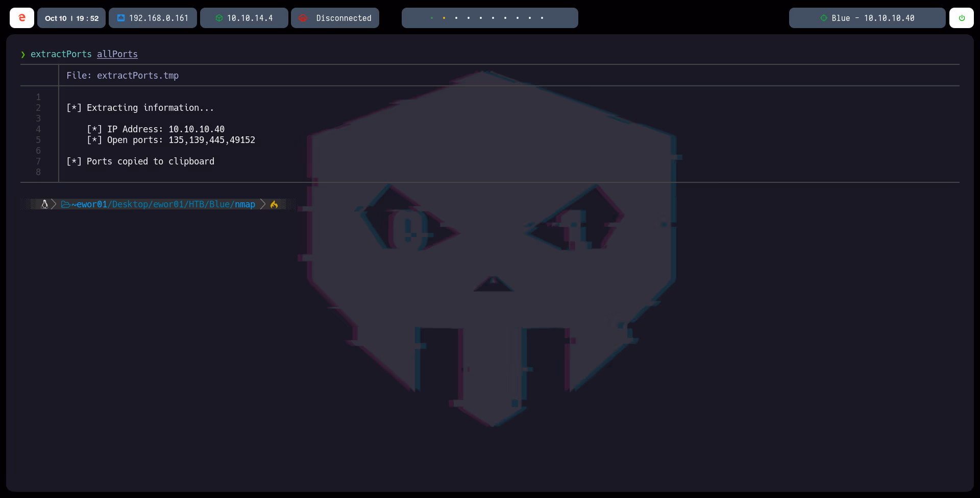Select the last workspace dot
The image size is (980, 498).
542,18
